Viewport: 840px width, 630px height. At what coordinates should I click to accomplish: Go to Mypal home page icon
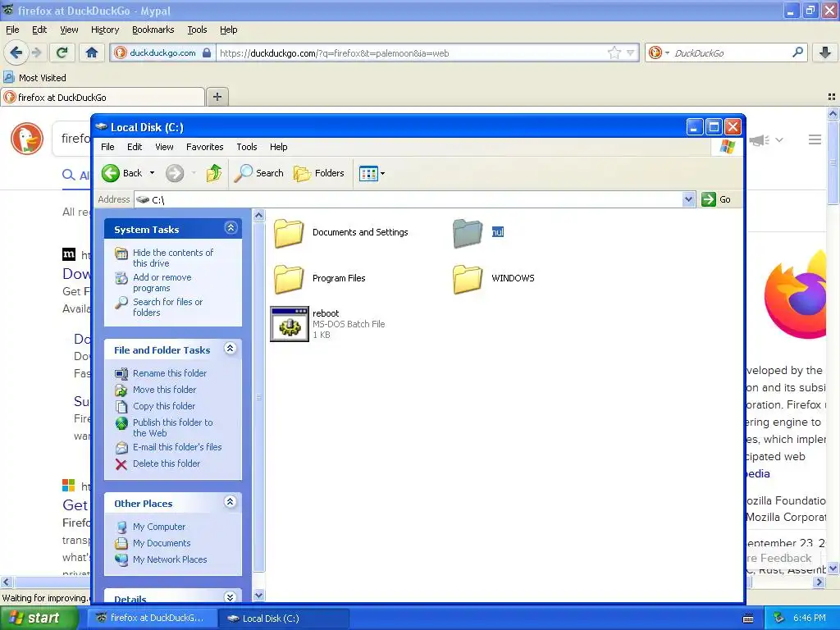coord(92,52)
